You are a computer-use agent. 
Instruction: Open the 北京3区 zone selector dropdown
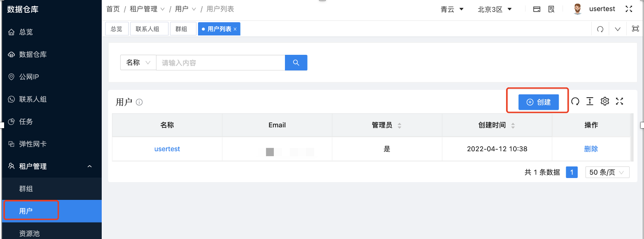coord(495,9)
